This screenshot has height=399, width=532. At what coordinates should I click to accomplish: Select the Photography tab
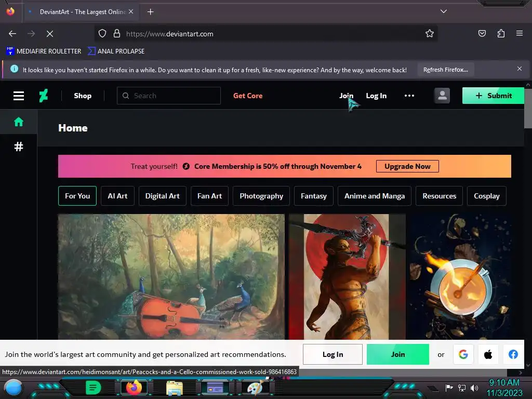pos(261,196)
